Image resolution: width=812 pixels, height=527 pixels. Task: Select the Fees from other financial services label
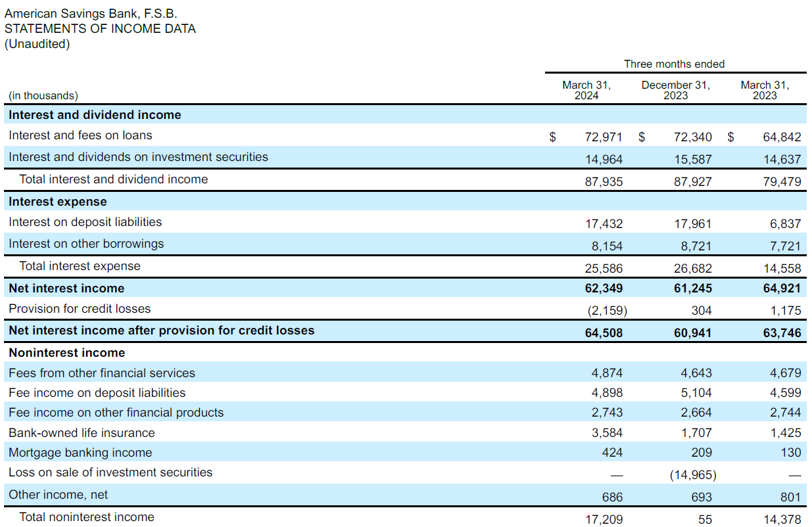click(102, 373)
